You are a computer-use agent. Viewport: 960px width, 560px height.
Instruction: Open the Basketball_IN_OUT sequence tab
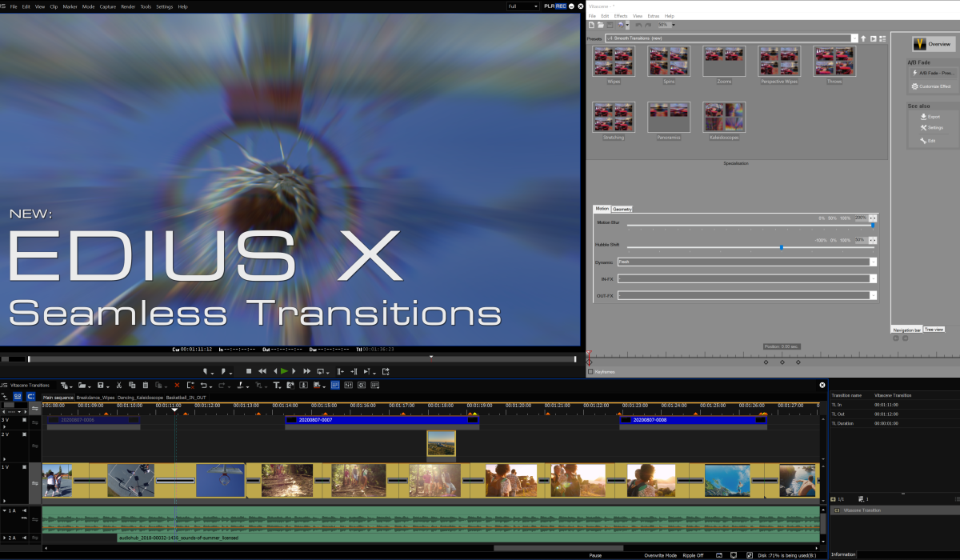[186, 398]
